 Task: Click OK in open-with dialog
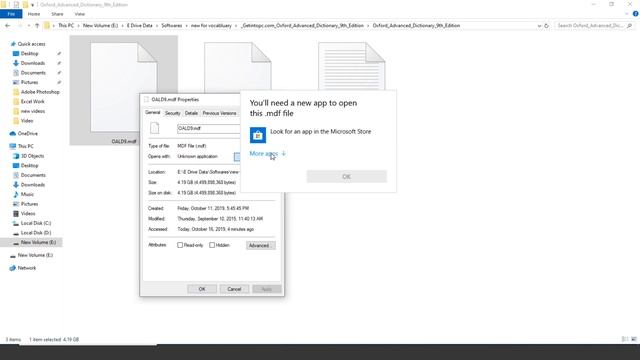point(347,177)
